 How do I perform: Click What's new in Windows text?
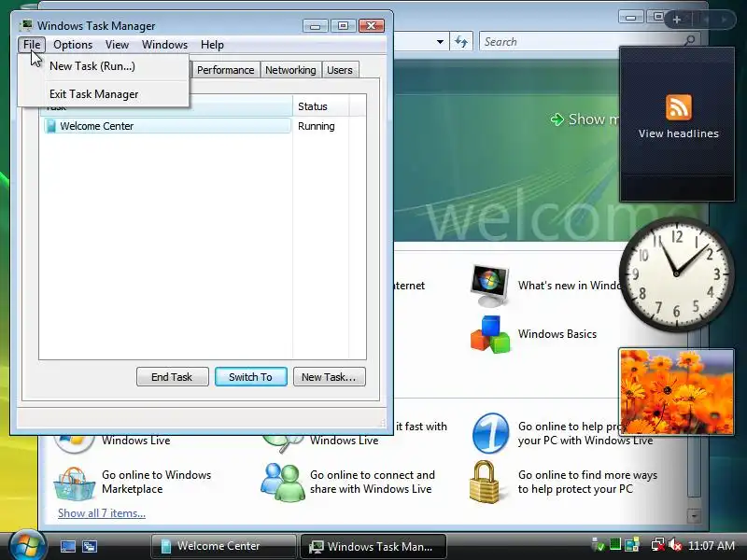pos(570,286)
